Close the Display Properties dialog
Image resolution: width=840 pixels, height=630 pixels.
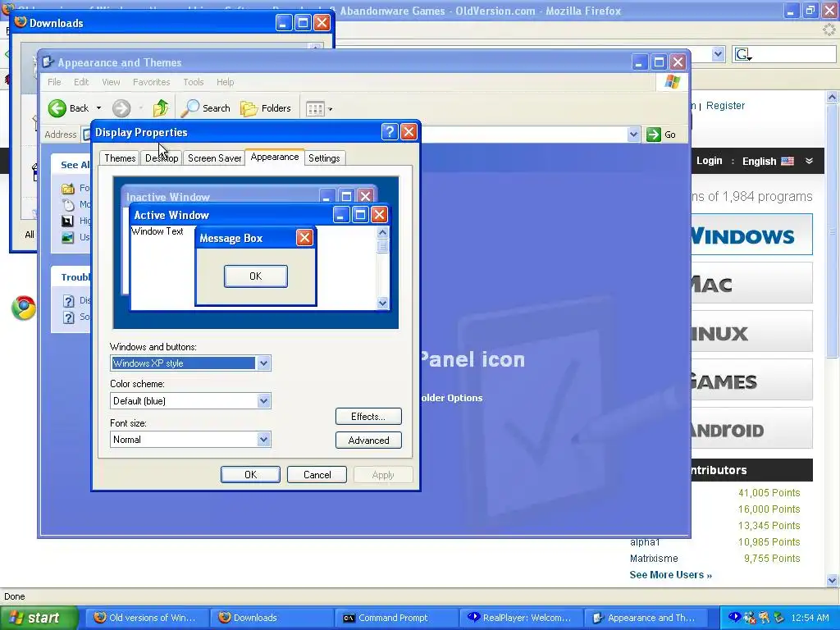click(x=409, y=132)
